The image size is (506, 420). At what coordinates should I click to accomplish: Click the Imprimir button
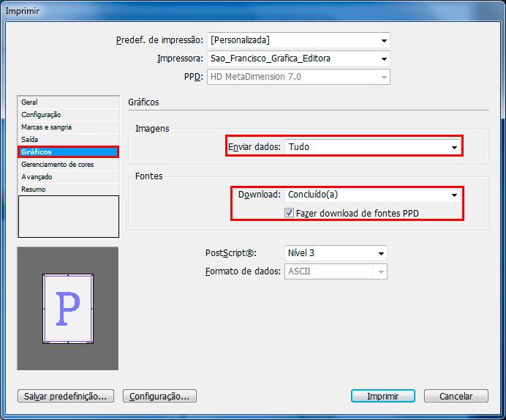click(383, 396)
